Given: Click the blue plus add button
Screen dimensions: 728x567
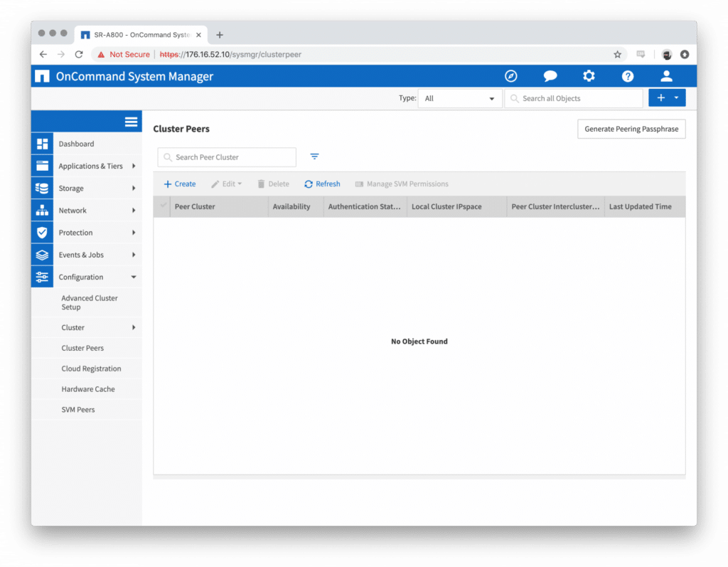Looking at the screenshot, I should point(660,97).
